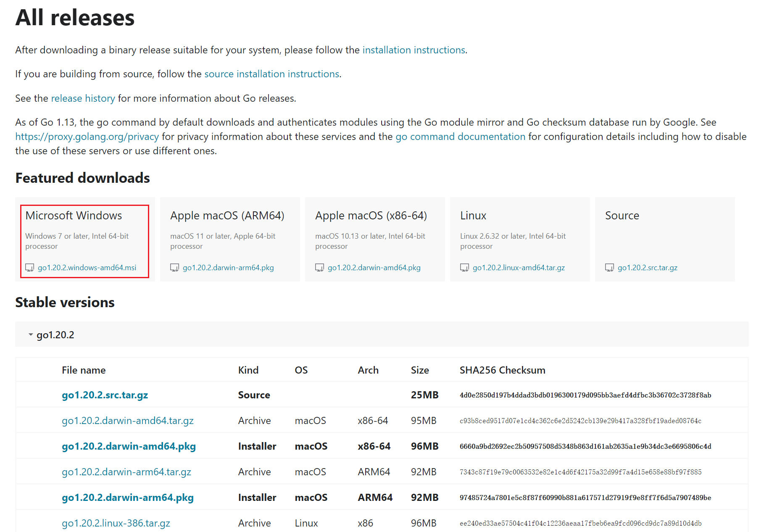This screenshot has width=764, height=532.
Task: Click the Featured downloads heading
Action: pos(82,178)
